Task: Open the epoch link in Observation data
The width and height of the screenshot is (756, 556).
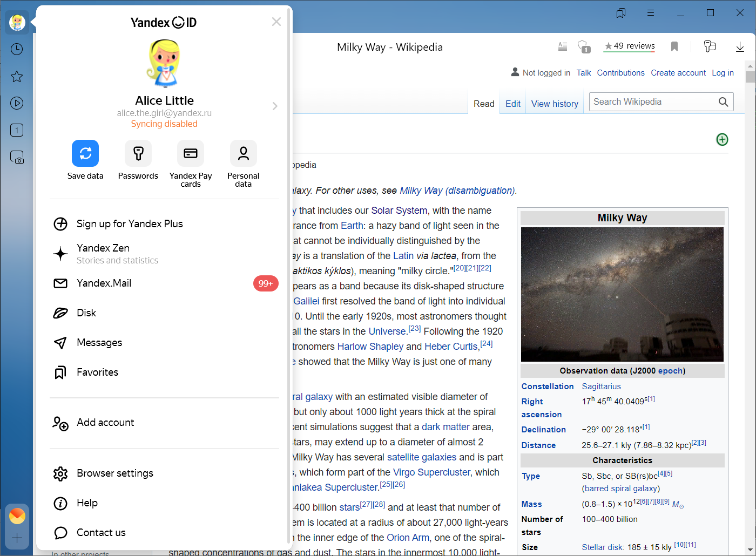Action: coord(670,371)
